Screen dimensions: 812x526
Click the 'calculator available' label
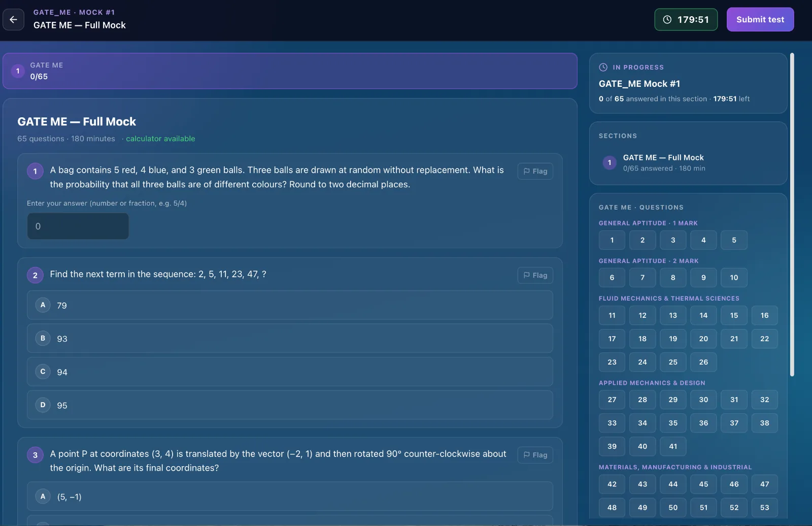click(160, 139)
